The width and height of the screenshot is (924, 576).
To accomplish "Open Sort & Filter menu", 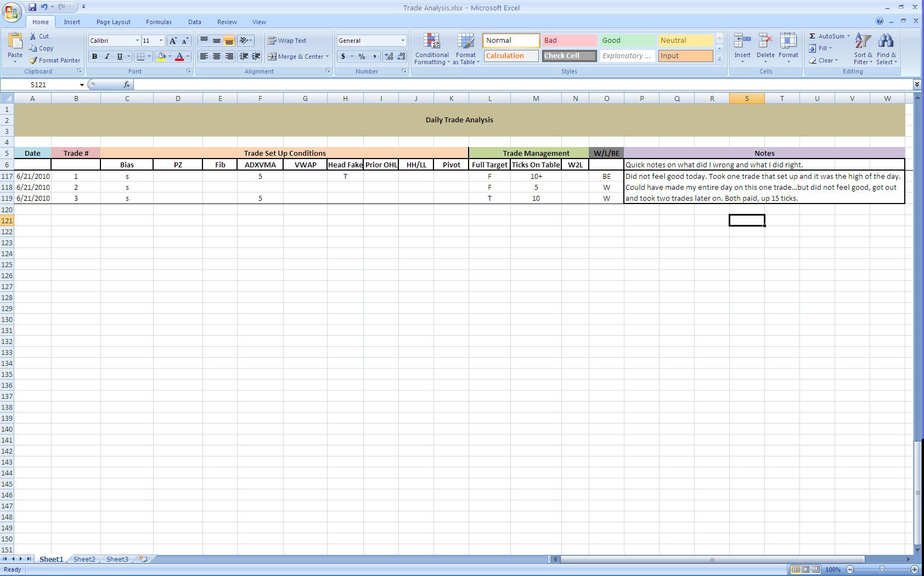I will click(863, 49).
